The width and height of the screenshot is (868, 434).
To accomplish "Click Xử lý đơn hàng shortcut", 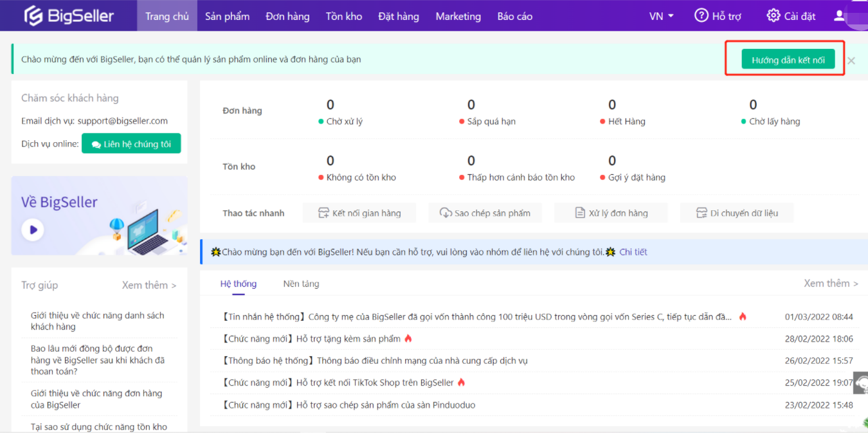I will [611, 213].
